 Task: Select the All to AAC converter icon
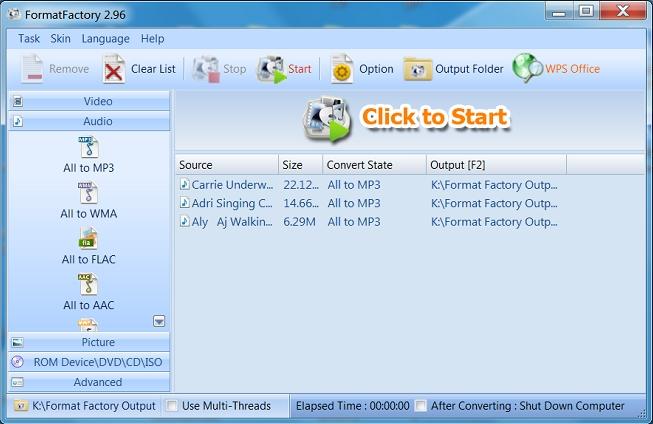88,284
